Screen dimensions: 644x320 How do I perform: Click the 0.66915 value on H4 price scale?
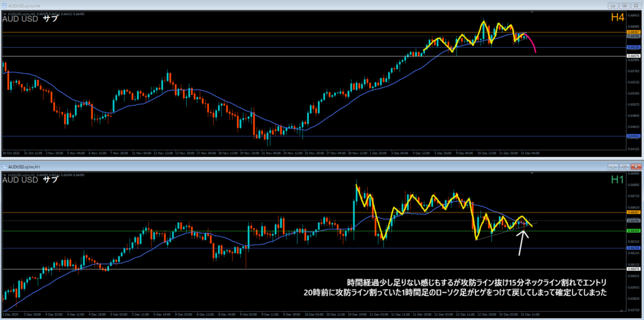pos(633,16)
